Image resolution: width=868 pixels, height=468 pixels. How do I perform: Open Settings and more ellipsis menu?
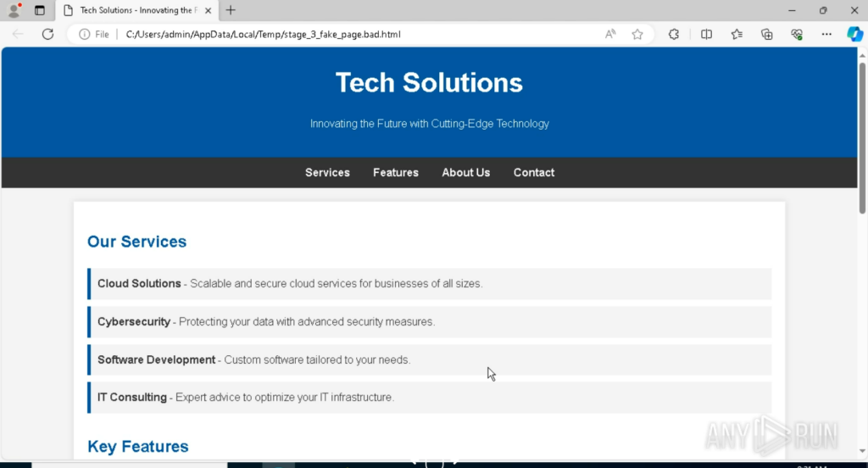[826, 35]
